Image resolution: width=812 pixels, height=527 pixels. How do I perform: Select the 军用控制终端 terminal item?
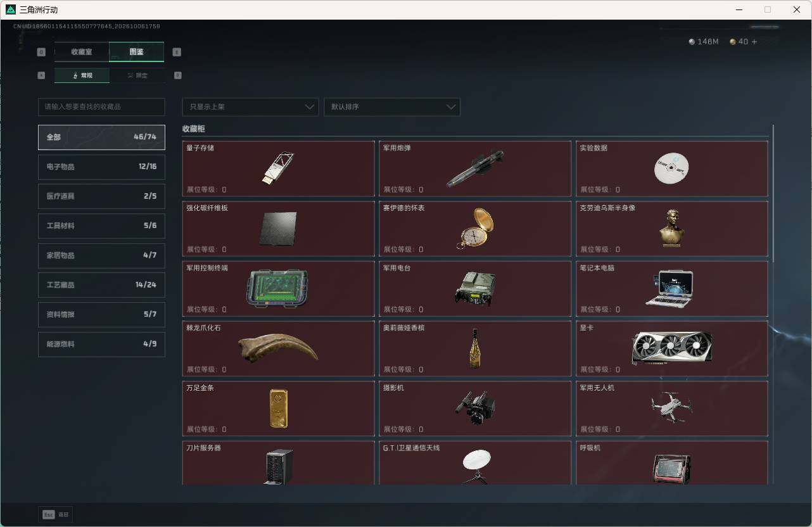click(278, 289)
